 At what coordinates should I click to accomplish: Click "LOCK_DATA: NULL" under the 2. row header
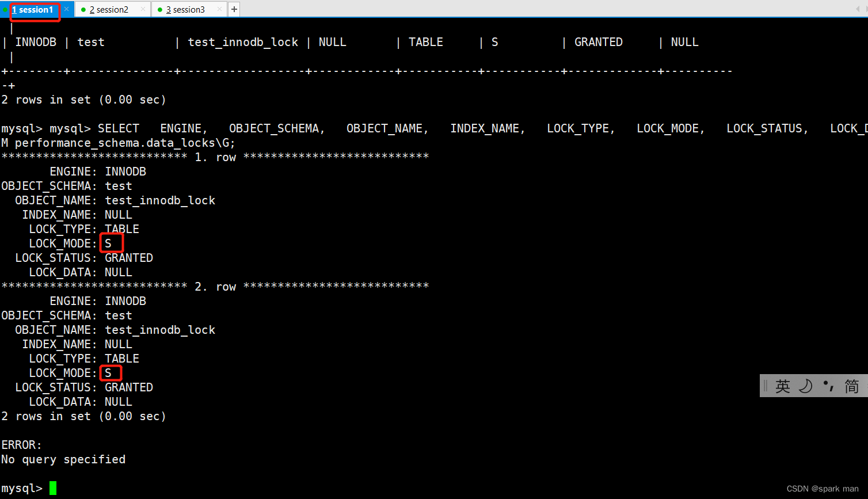tap(81, 402)
